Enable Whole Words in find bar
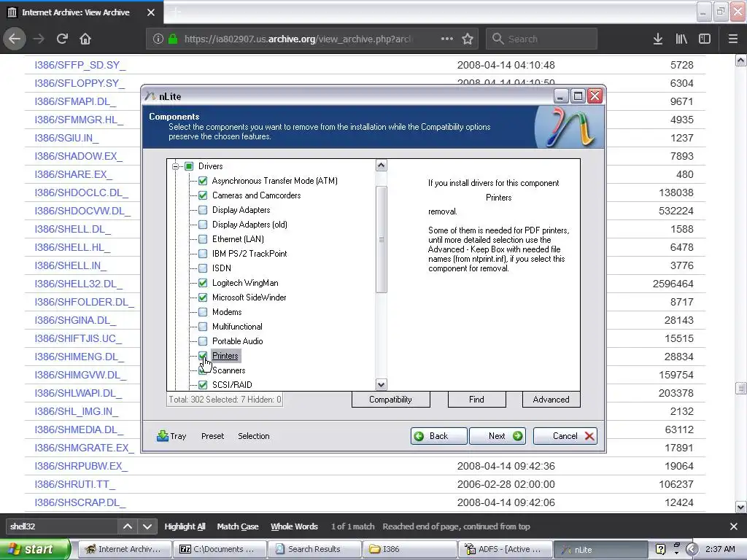This screenshot has width=747, height=560. [294, 526]
